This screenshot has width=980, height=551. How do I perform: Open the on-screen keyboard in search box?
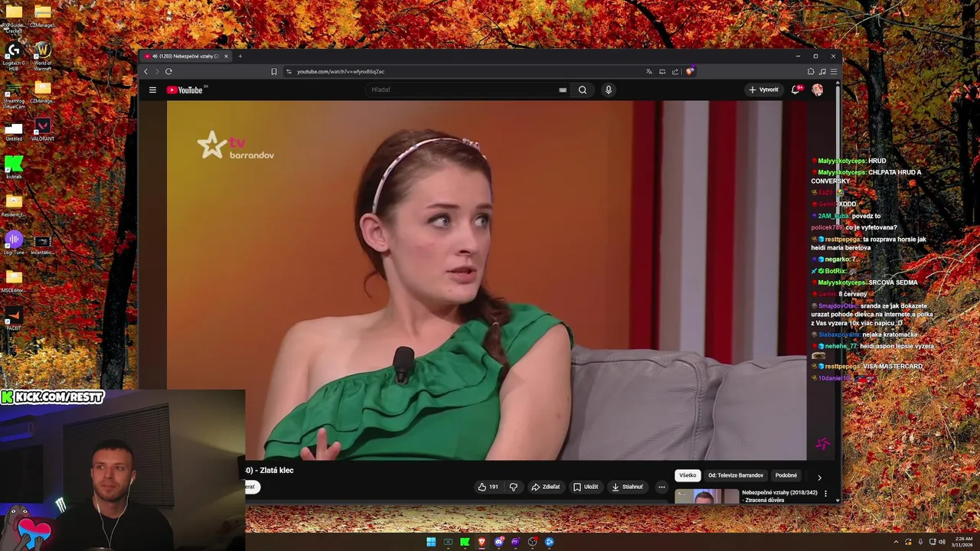(563, 90)
